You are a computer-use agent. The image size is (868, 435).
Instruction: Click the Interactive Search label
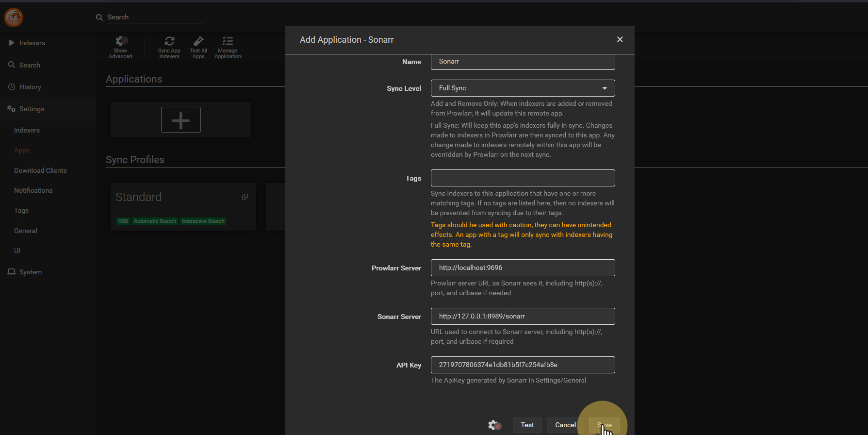[203, 221]
